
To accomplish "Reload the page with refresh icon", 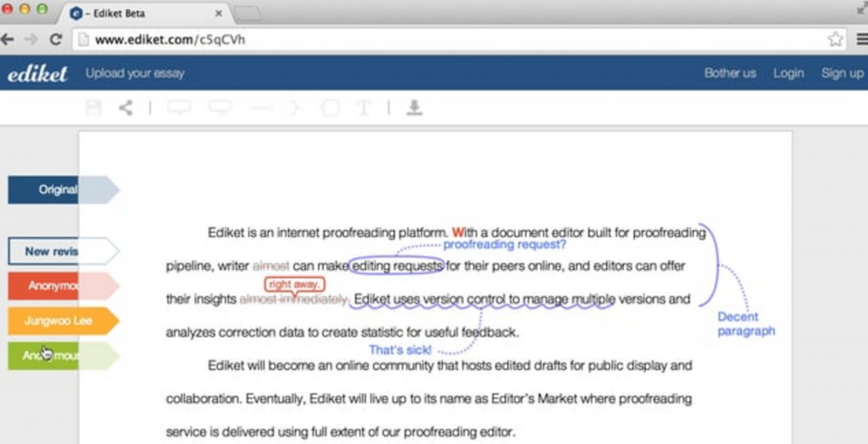I will [56, 39].
